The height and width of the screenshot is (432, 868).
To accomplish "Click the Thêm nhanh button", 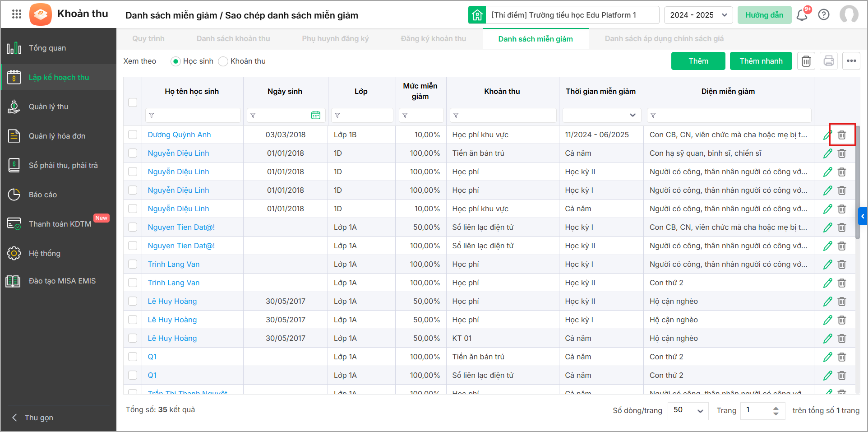I will [x=761, y=61].
